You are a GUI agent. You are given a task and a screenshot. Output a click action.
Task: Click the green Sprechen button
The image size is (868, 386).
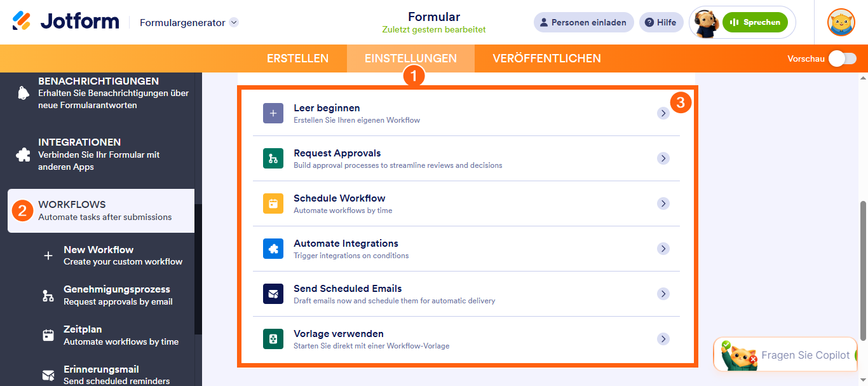[x=755, y=22]
